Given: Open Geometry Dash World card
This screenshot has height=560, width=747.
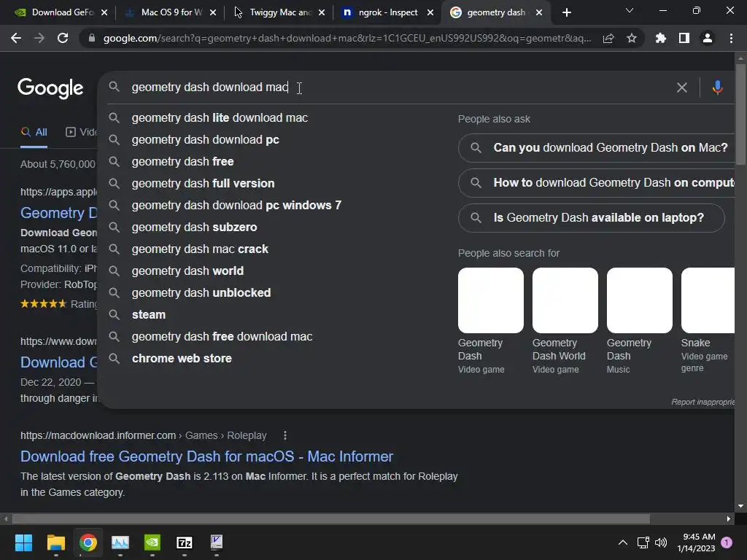Looking at the screenshot, I should click(565, 321).
